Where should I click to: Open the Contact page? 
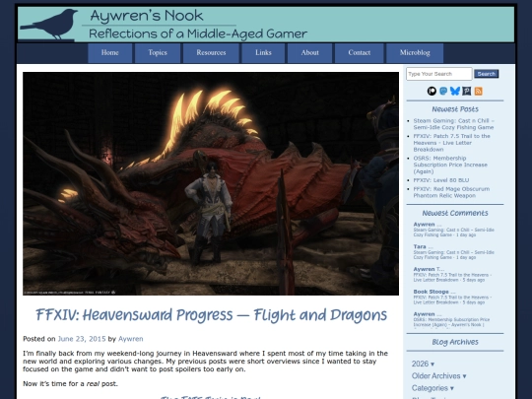(360, 53)
